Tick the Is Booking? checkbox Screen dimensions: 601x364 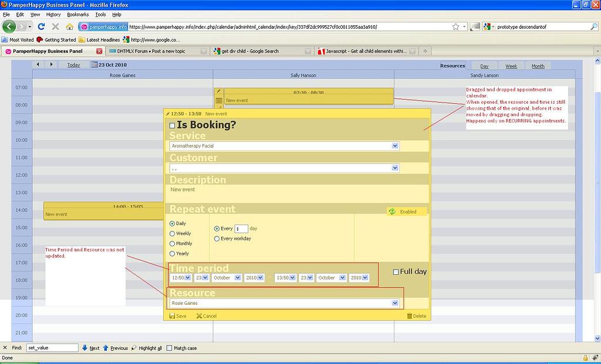coord(172,125)
